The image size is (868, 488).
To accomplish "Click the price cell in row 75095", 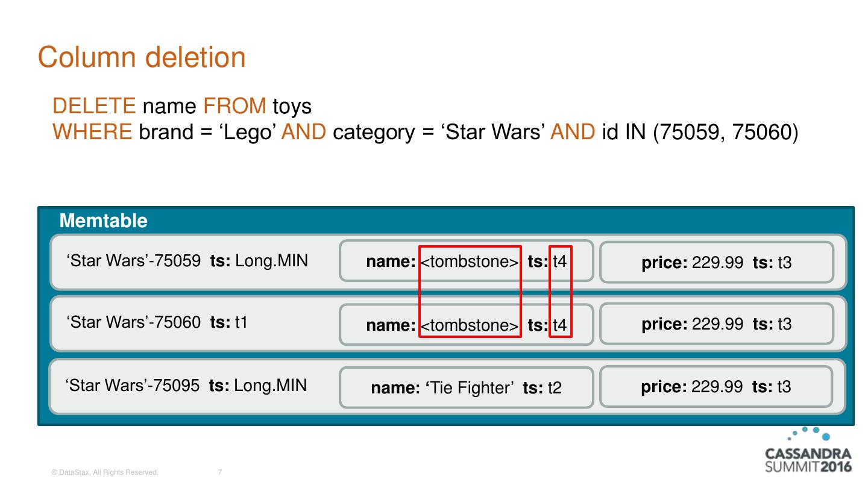I will pyautogui.click(x=715, y=386).
